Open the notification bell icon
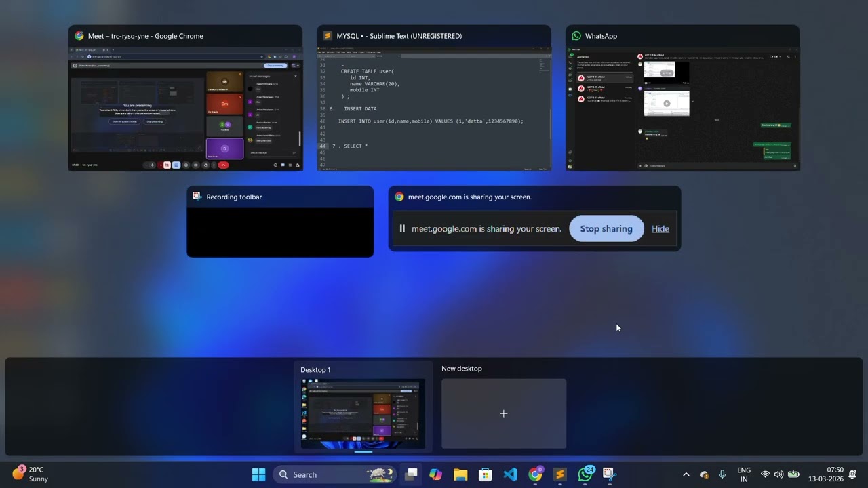 pyautogui.click(x=852, y=474)
